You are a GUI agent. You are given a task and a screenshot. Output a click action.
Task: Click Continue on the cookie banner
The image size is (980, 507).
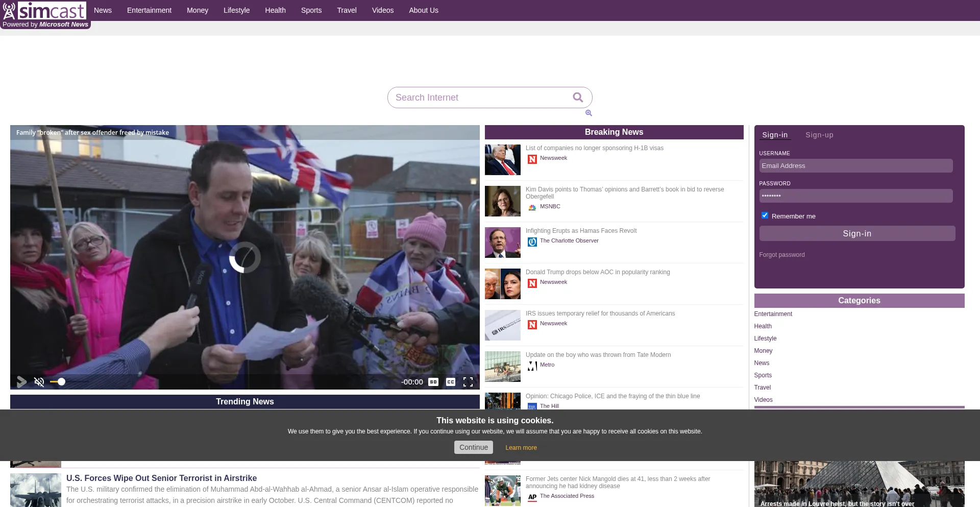point(473,447)
